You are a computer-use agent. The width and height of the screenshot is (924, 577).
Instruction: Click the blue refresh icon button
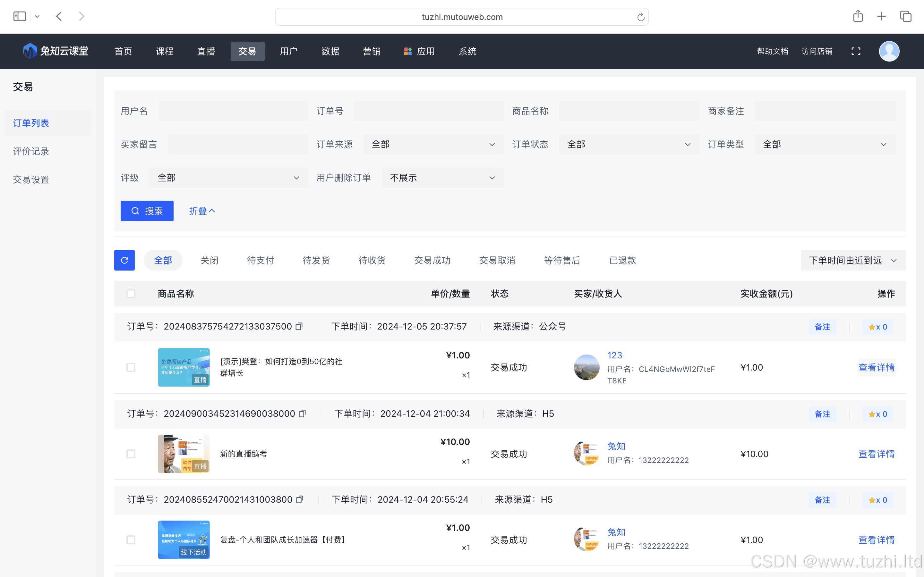click(124, 260)
